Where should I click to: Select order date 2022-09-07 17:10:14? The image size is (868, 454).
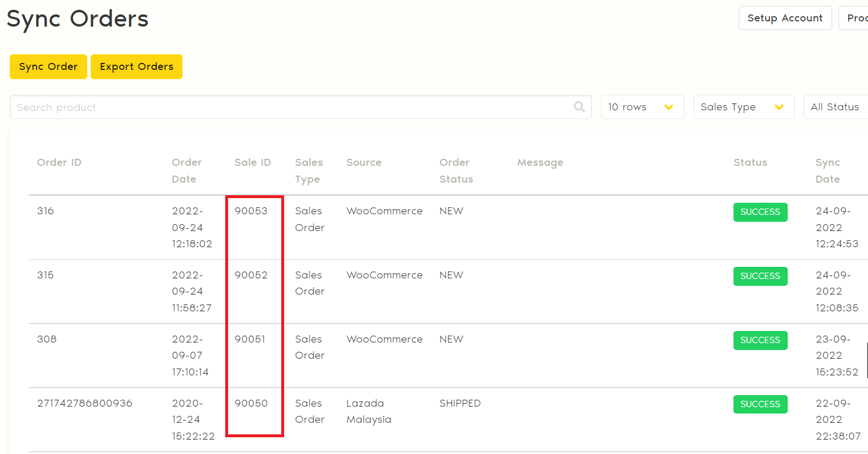190,356
